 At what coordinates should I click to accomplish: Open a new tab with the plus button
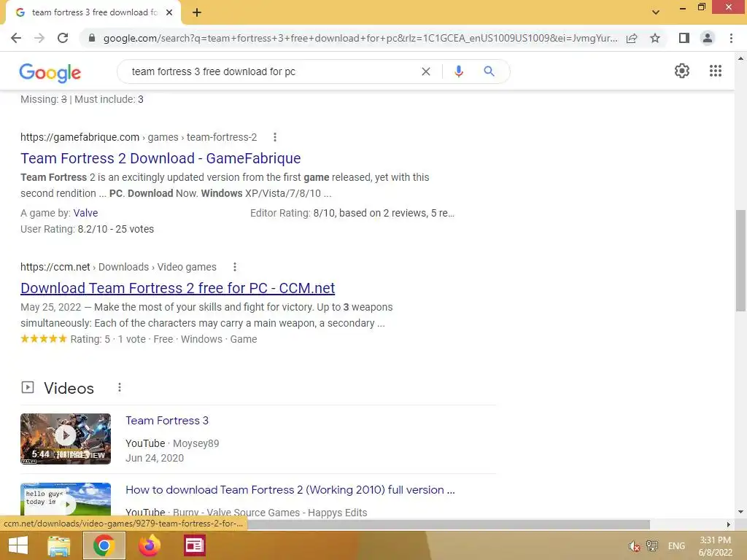click(197, 12)
